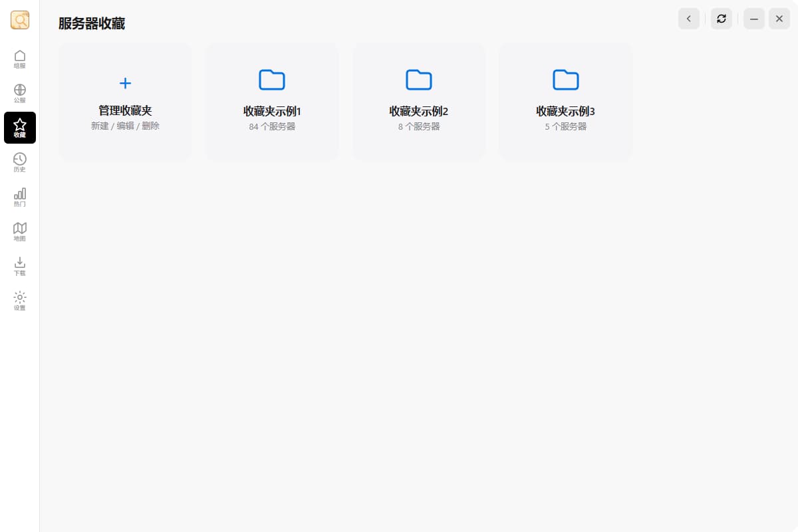Open the 热门 popular chart section
The width and height of the screenshot is (798, 532).
pos(20,197)
